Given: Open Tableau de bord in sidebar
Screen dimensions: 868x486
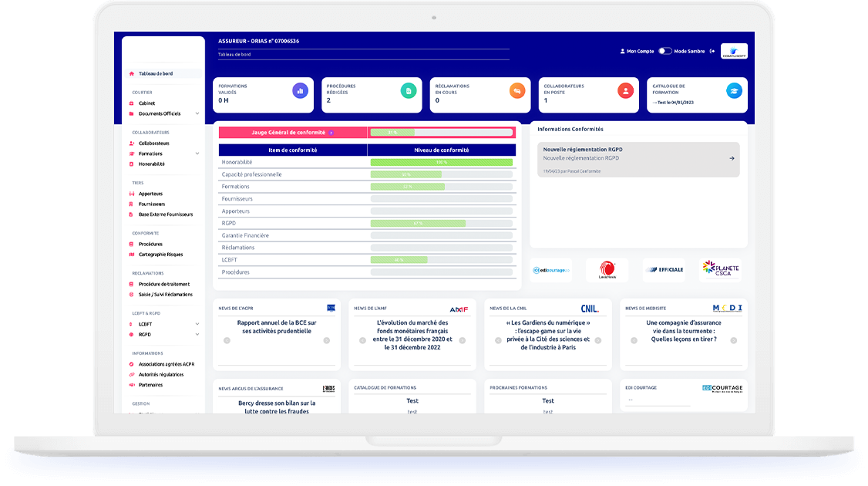Looking at the screenshot, I should coord(156,74).
